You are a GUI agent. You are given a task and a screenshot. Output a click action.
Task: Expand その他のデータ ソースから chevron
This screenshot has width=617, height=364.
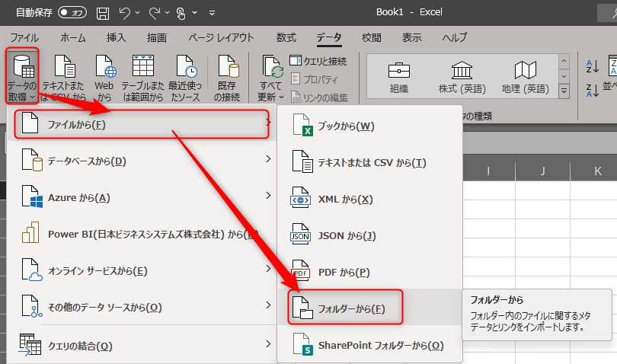point(268,305)
